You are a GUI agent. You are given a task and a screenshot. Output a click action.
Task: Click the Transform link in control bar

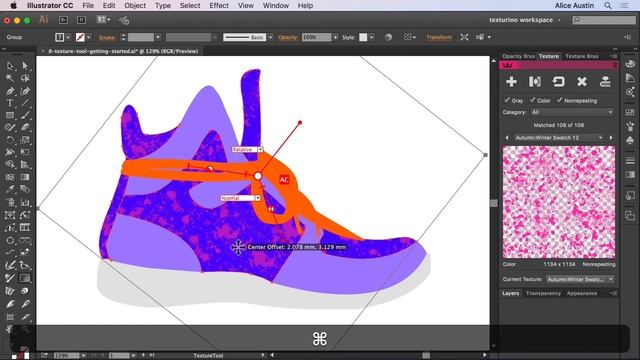[439, 37]
